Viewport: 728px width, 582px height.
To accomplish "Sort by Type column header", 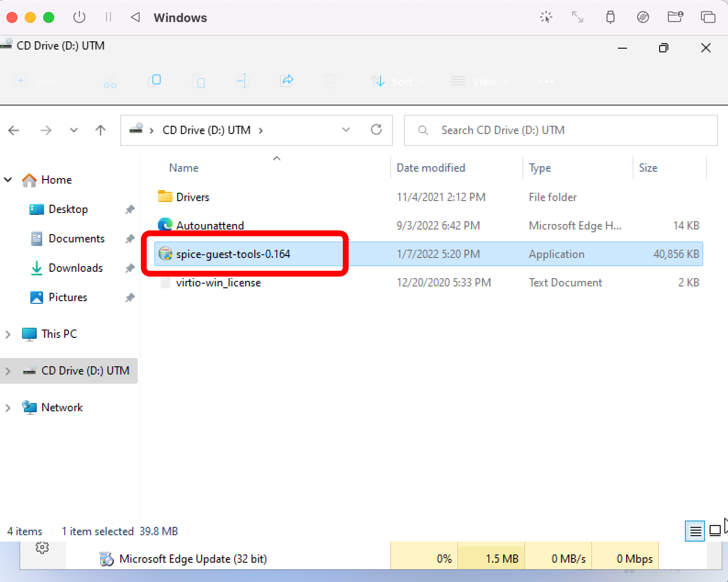I will point(540,168).
